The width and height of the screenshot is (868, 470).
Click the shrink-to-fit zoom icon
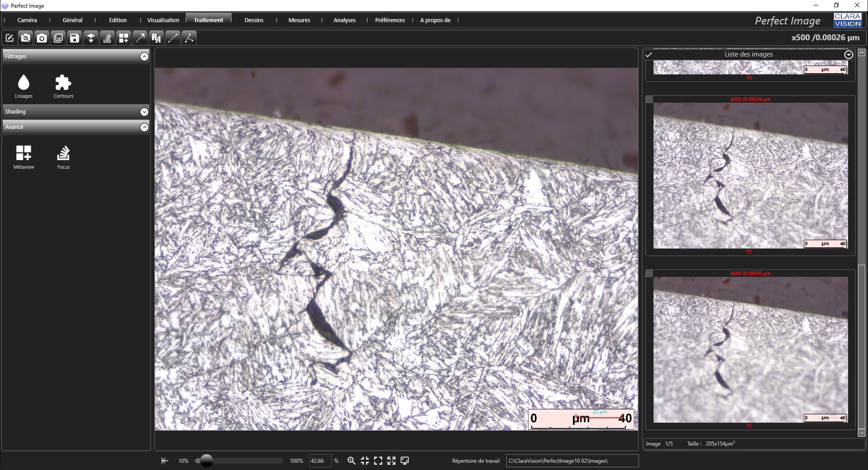(365, 461)
